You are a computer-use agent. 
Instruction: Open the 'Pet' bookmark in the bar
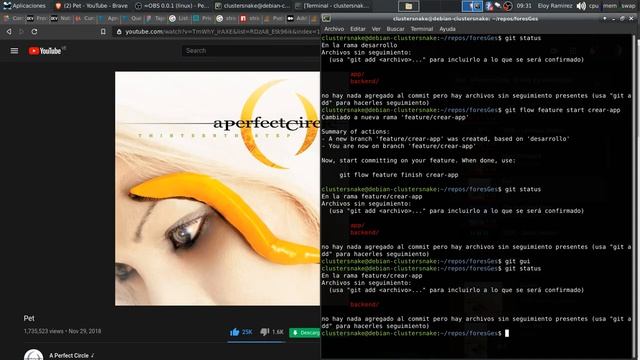coord(273,18)
